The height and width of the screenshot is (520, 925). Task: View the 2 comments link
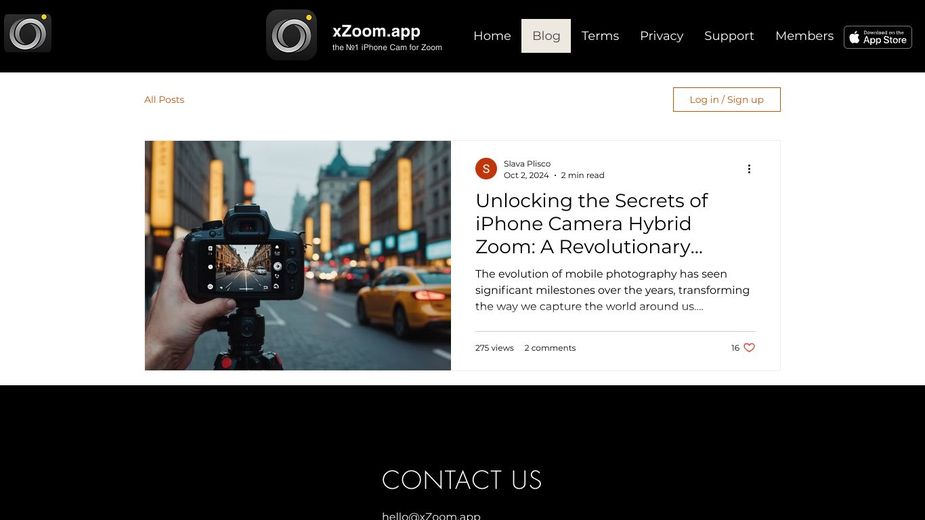550,348
